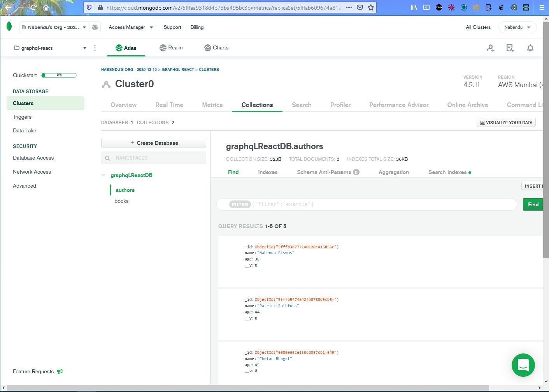Click the React DevTools extension icon
The image size is (549, 392).
tap(526, 7)
